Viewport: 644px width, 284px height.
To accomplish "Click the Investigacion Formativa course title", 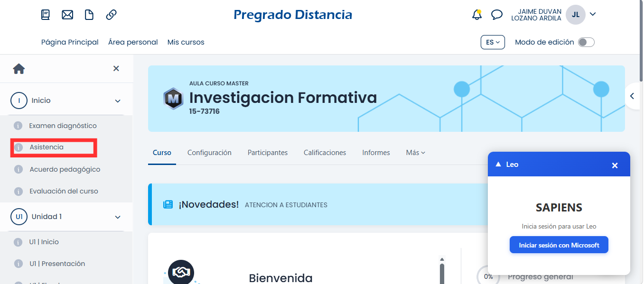I will (x=283, y=98).
